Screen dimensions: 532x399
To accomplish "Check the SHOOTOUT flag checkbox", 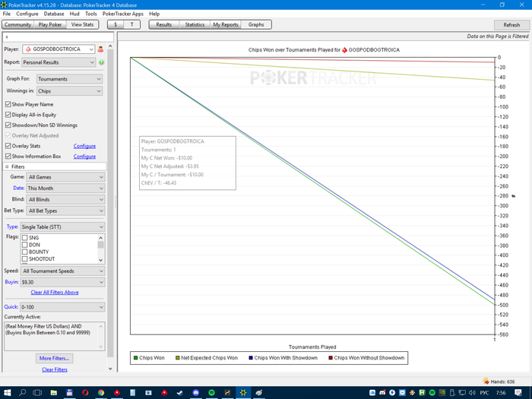I will point(25,259).
